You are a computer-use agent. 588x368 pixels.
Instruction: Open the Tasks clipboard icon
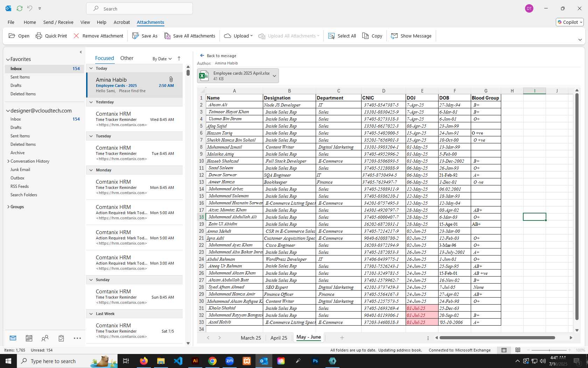click(x=61, y=338)
